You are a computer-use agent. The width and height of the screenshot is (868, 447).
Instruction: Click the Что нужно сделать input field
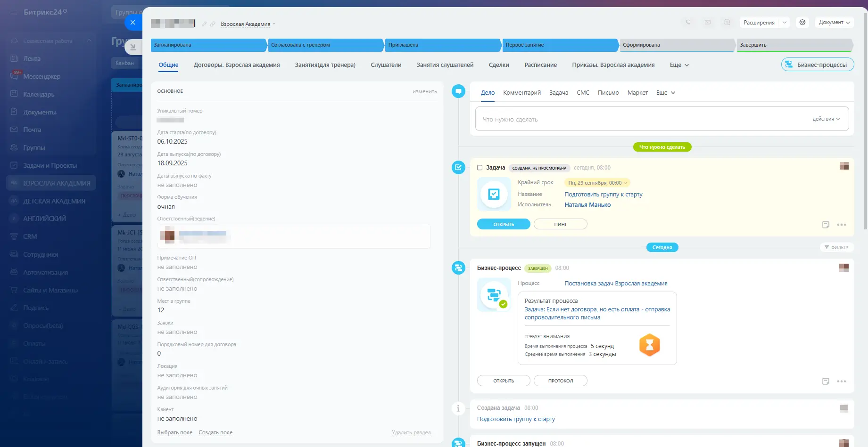641,119
